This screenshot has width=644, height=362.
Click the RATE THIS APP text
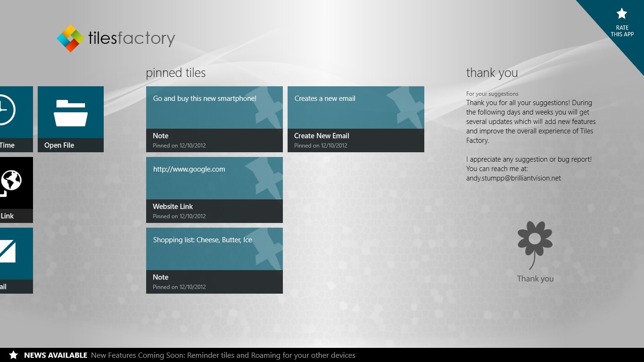[622, 31]
